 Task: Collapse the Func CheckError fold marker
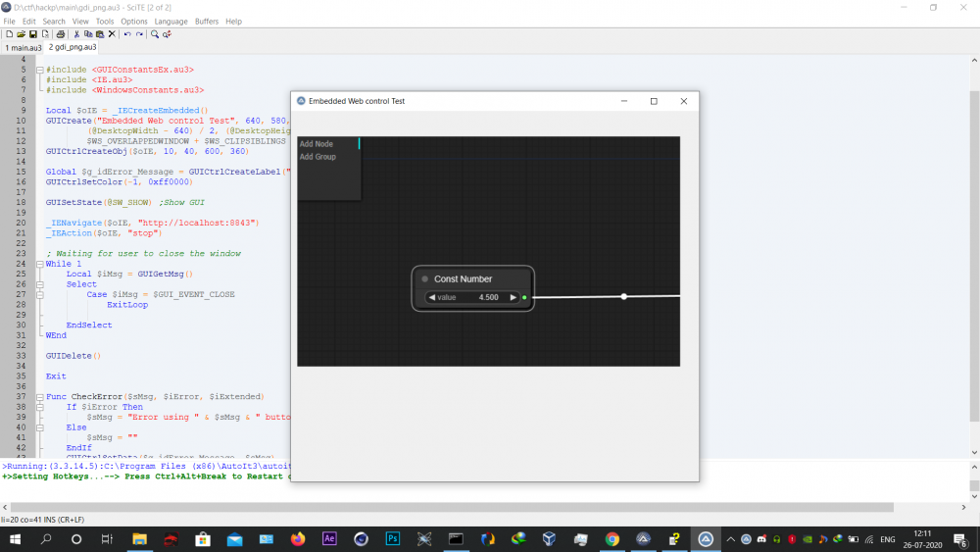tap(39, 396)
